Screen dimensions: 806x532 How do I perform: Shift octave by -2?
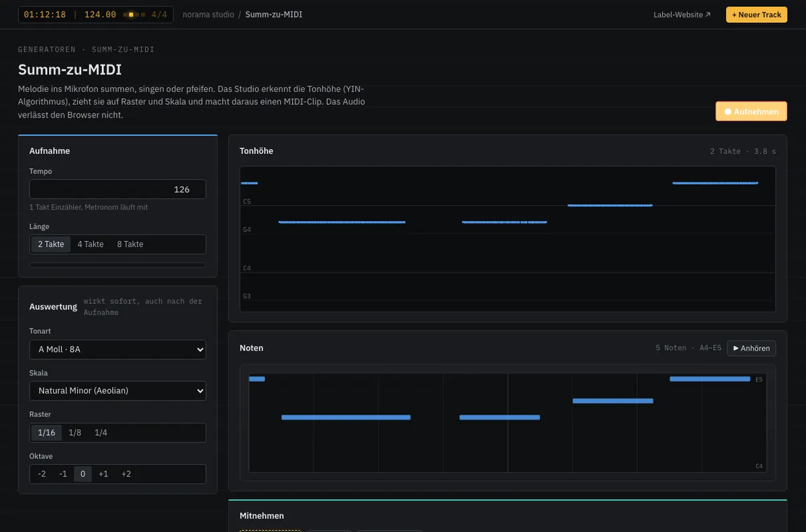42,474
